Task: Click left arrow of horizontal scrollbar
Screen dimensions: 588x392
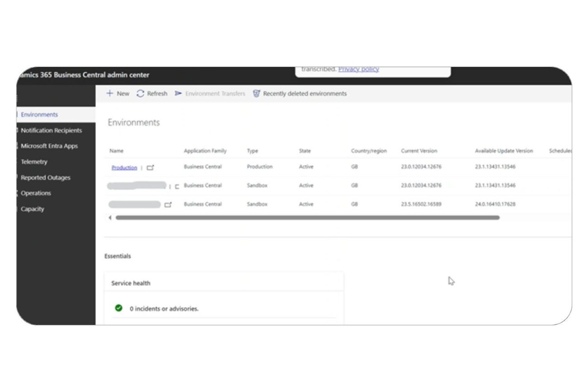Action: click(x=109, y=217)
